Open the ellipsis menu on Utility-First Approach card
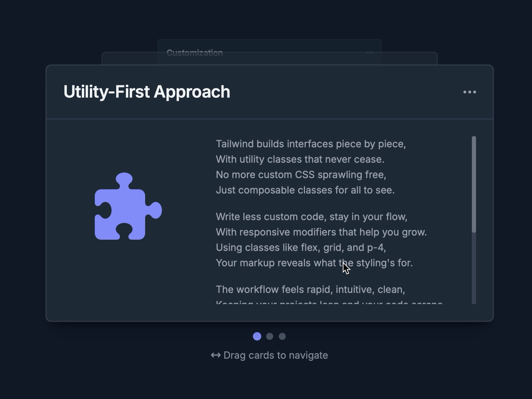The height and width of the screenshot is (399, 532). [469, 92]
